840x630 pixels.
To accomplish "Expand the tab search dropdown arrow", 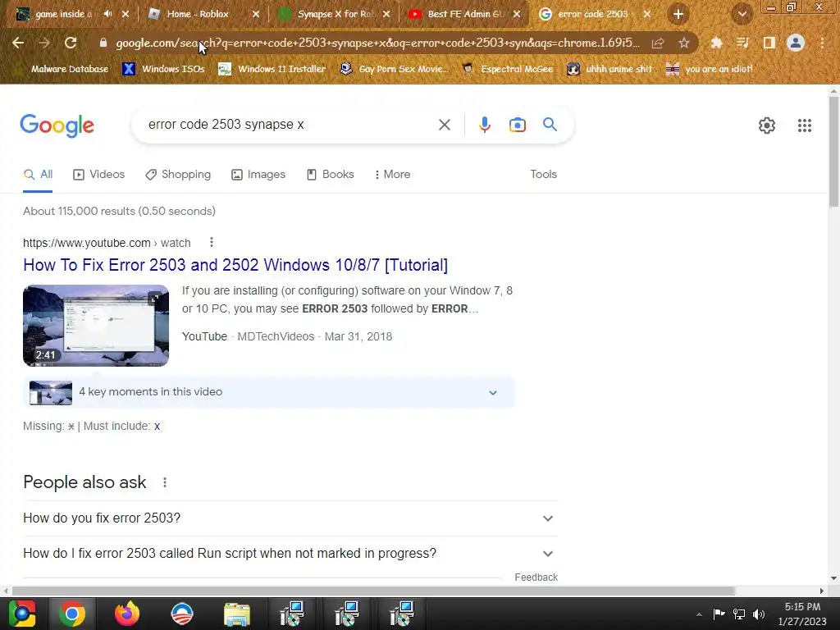I will [x=742, y=15].
